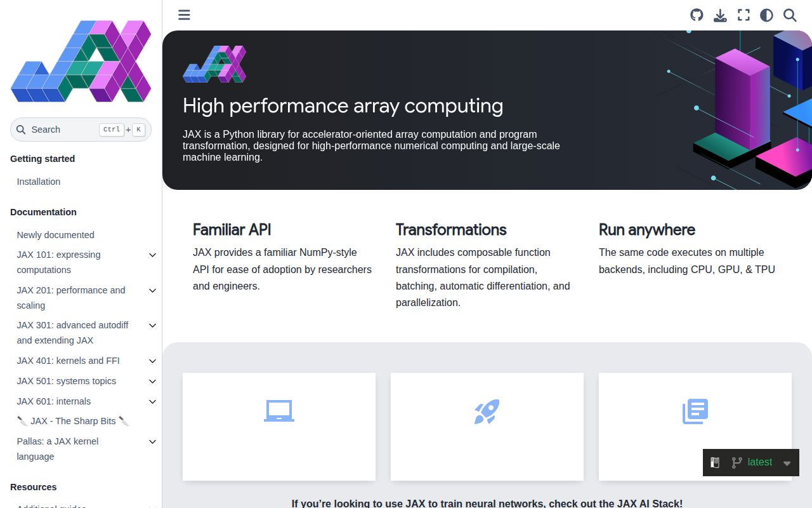The width and height of the screenshot is (812, 508).
Task: Switch light/dark theme with half-circle icon
Action: (x=766, y=15)
